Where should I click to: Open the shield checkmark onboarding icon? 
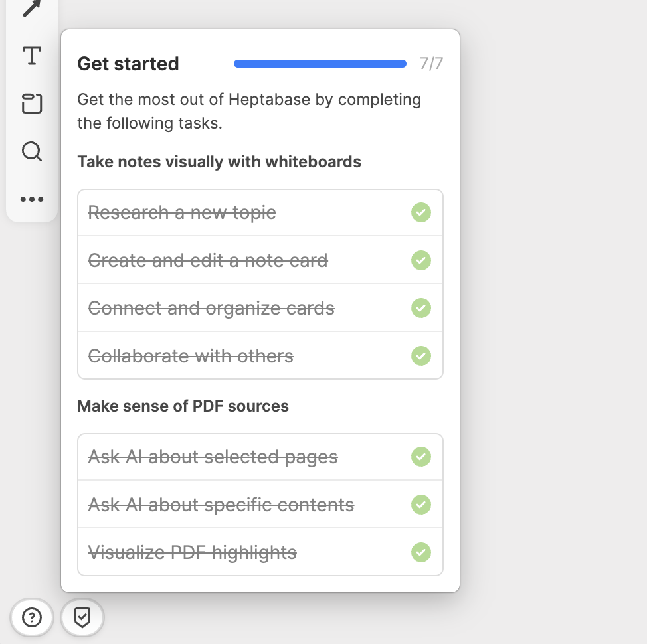[x=82, y=617]
